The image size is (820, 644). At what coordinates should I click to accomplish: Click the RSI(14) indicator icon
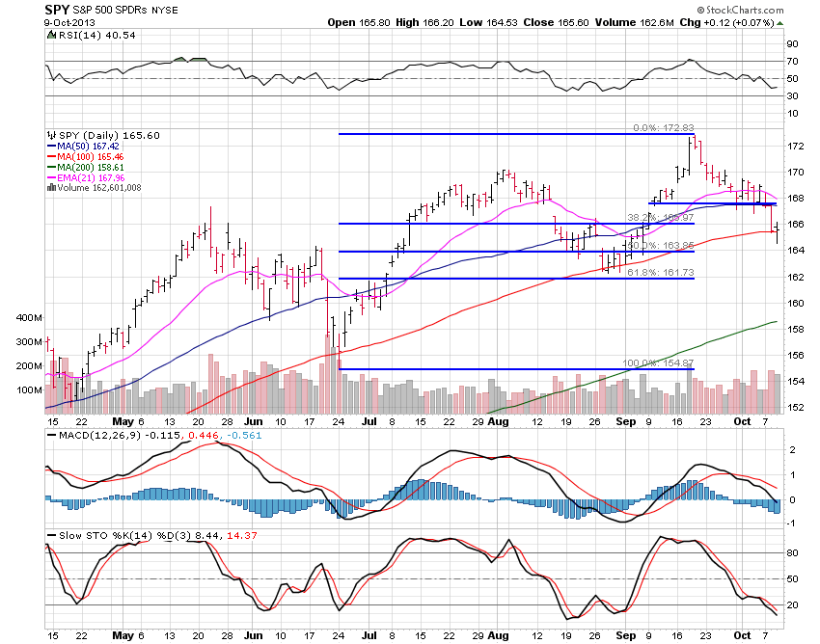click(51, 35)
